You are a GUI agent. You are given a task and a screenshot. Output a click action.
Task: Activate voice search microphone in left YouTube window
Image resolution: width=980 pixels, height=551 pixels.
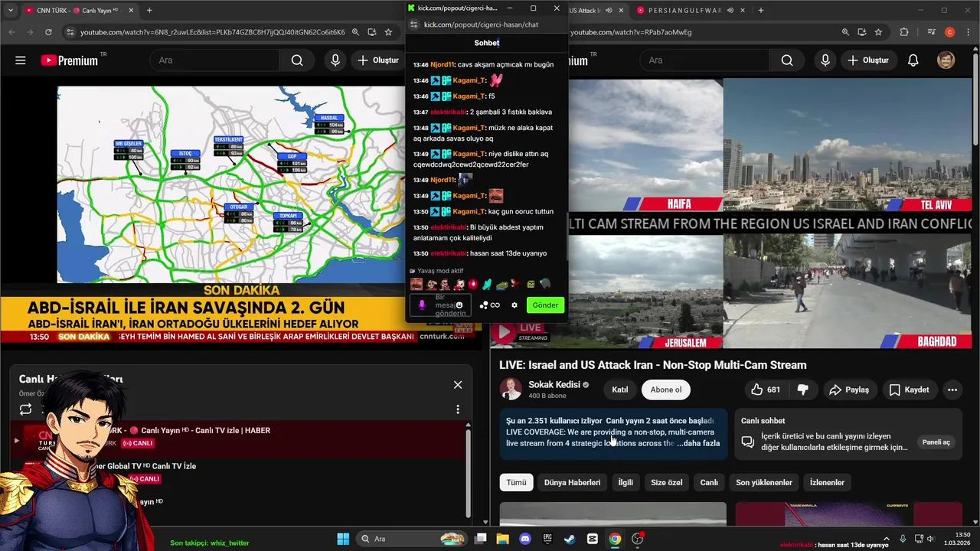click(335, 60)
